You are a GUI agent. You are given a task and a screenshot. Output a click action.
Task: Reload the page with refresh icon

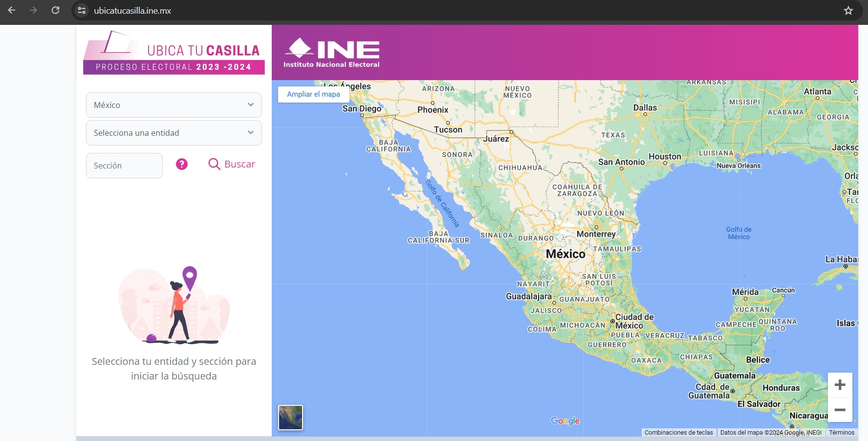[x=55, y=10]
